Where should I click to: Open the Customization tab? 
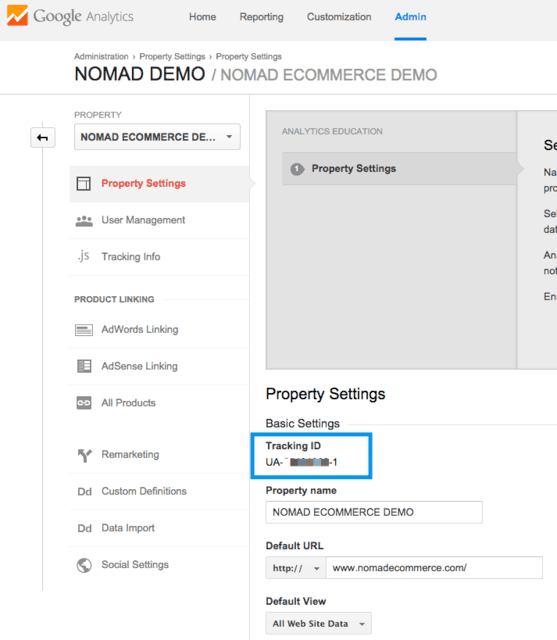[x=339, y=17]
